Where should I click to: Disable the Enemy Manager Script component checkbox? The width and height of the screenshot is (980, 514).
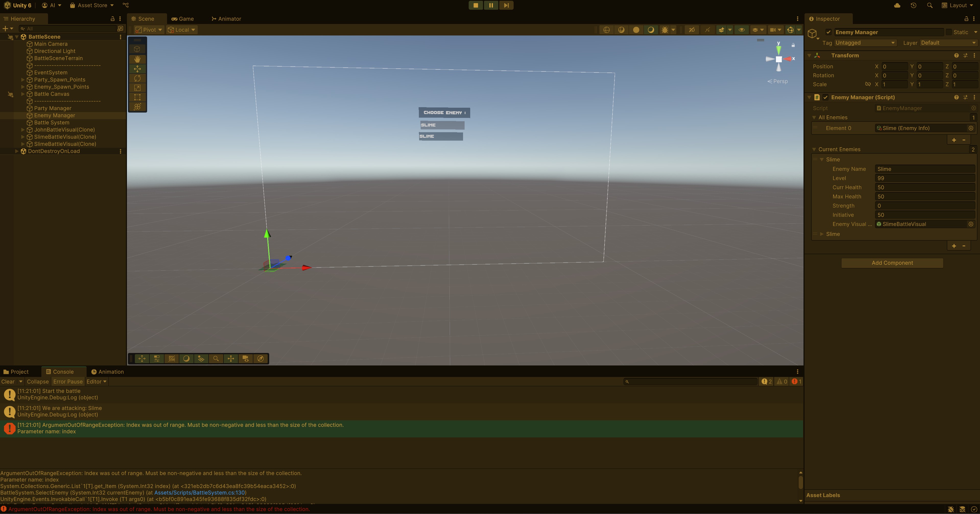pyautogui.click(x=826, y=97)
